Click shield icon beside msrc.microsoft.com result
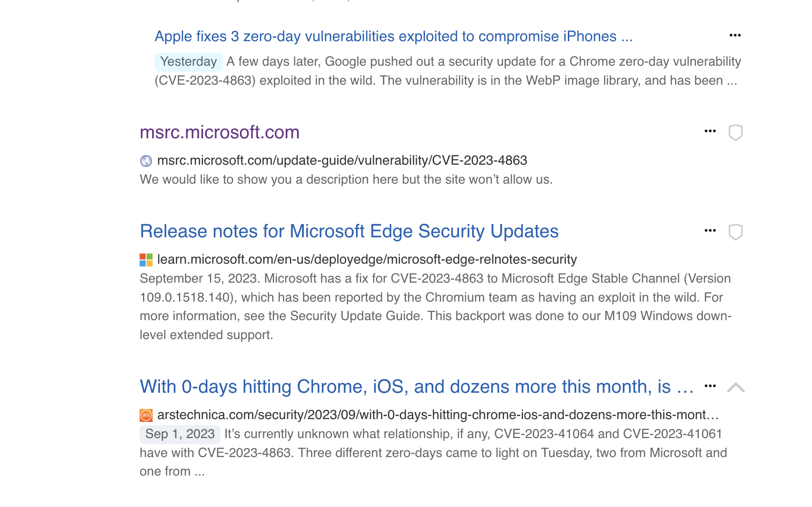This screenshot has width=812, height=507. point(735,133)
